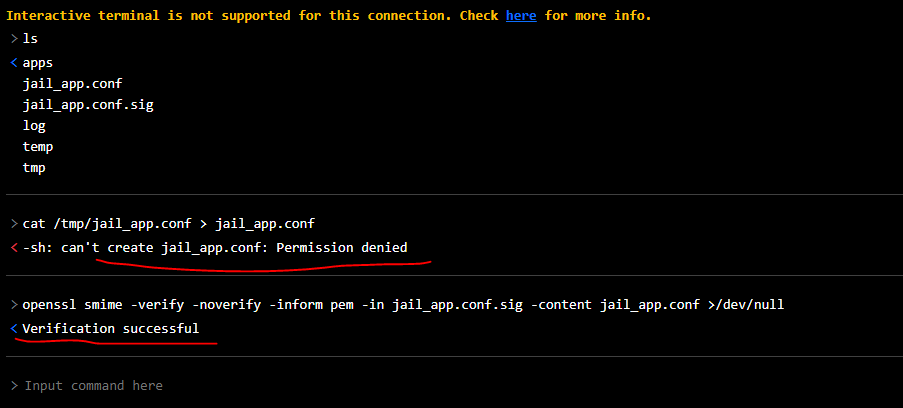Click the prompt chevron before the ls command
Image resolution: width=903 pixels, height=408 pixels.
pos(13,38)
